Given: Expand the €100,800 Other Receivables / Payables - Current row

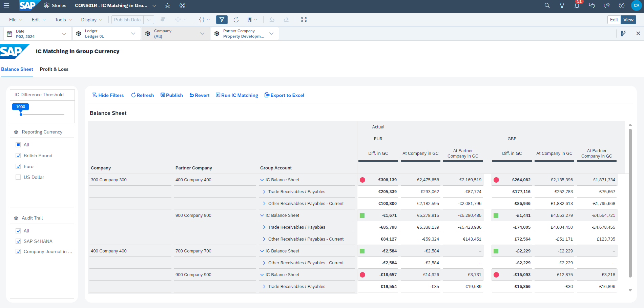Looking at the screenshot, I should click(x=264, y=204).
